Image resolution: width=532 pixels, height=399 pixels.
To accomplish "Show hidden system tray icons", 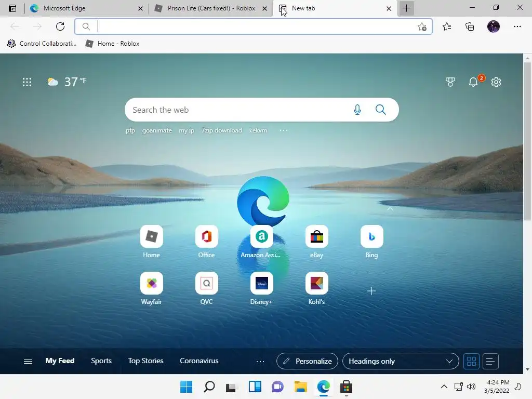I will [444, 387].
